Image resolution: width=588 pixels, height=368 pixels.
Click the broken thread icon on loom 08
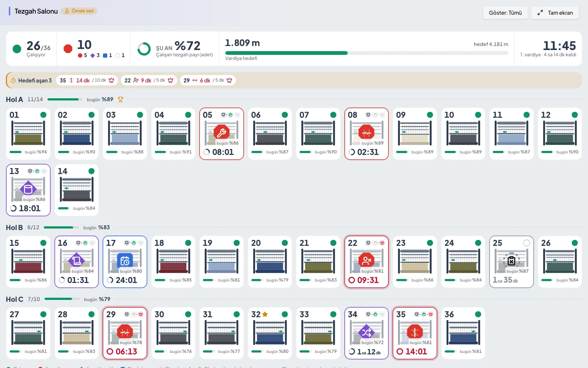pyautogui.click(x=366, y=132)
